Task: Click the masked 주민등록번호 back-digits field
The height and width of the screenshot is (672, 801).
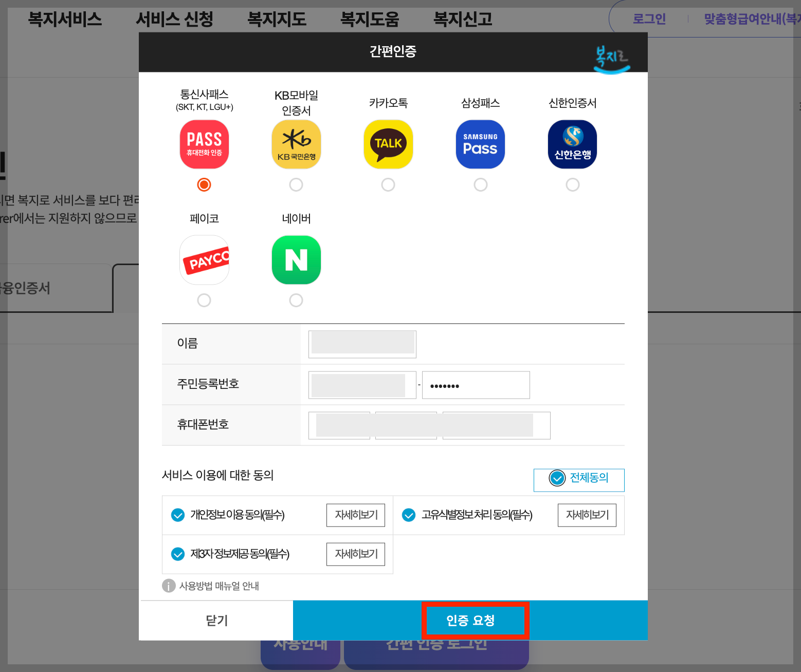Action: pos(476,385)
